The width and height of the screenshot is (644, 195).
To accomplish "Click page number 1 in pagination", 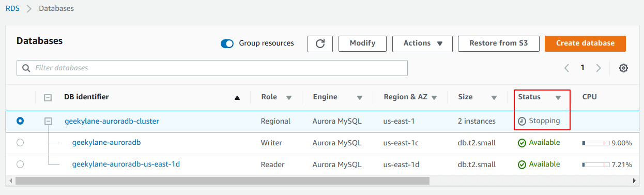I will [x=582, y=68].
